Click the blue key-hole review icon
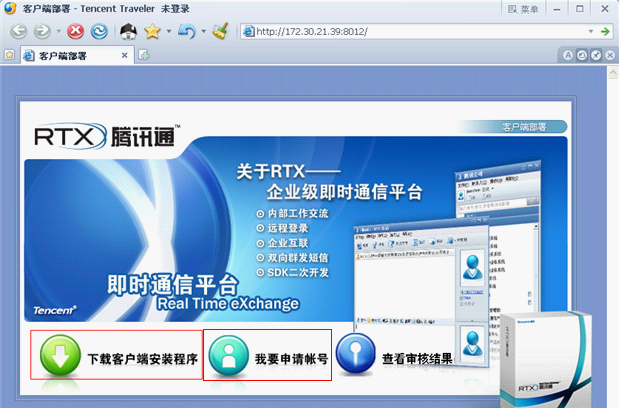The width and height of the screenshot is (620, 409). coord(355,353)
